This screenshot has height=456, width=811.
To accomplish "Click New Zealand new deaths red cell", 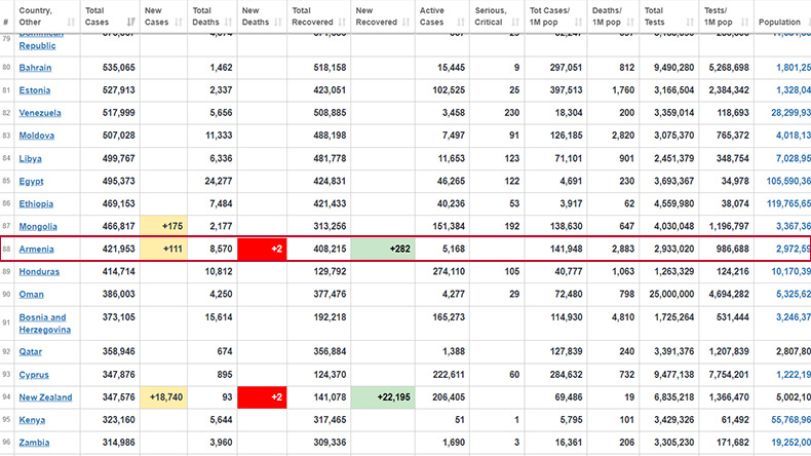I will (x=262, y=398).
